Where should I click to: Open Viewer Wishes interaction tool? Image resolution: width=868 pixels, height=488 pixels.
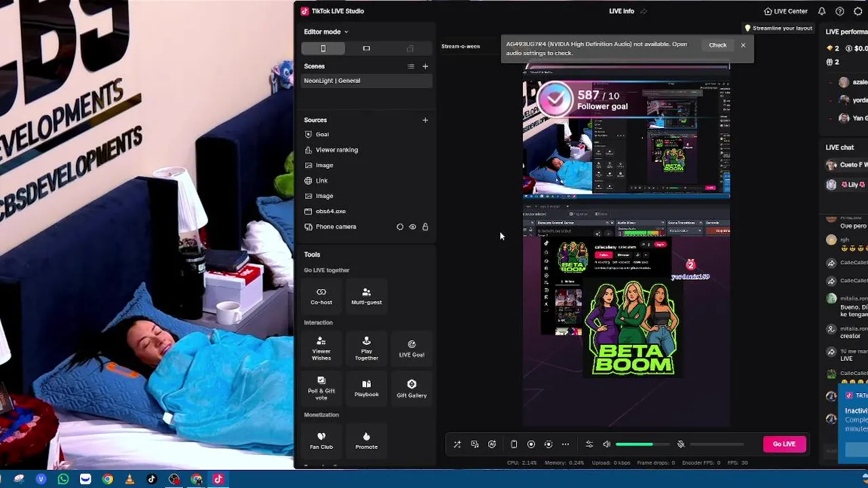321,348
